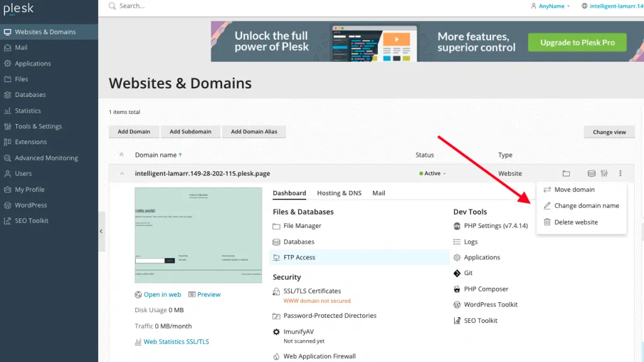Click the hosting settings sliders icon
644x362 pixels.
[604, 174]
